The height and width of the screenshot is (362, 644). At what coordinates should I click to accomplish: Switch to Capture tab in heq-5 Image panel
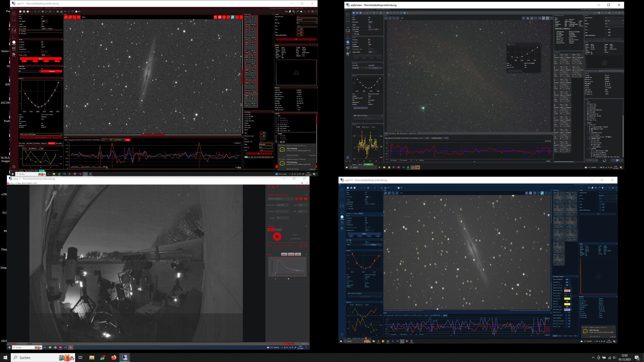(x=279, y=230)
